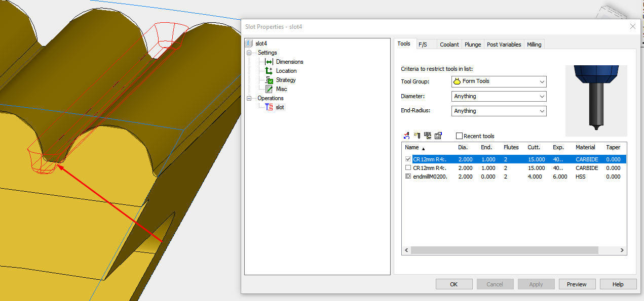This screenshot has height=301, width=644.
Task: Click the apply tool selection icon
Action: coord(406,135)
